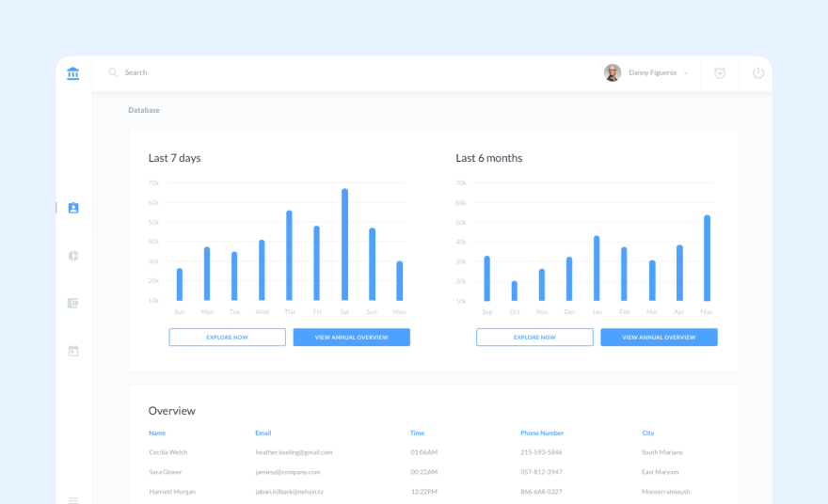The image size is (828, 504).
Task: Click the Feb bar in Last 6 months chart
Action: coord(624,274)
